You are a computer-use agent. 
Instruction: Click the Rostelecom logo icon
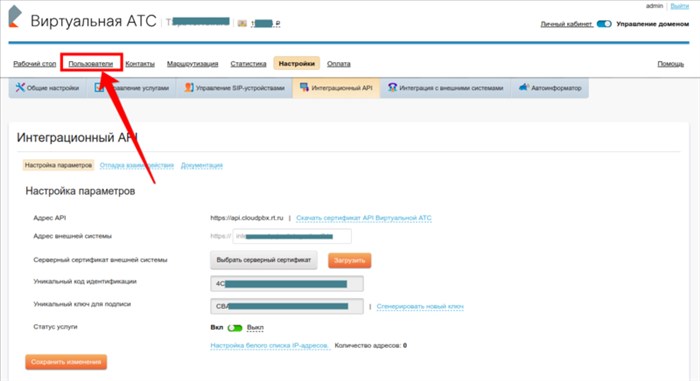[14, 17]
